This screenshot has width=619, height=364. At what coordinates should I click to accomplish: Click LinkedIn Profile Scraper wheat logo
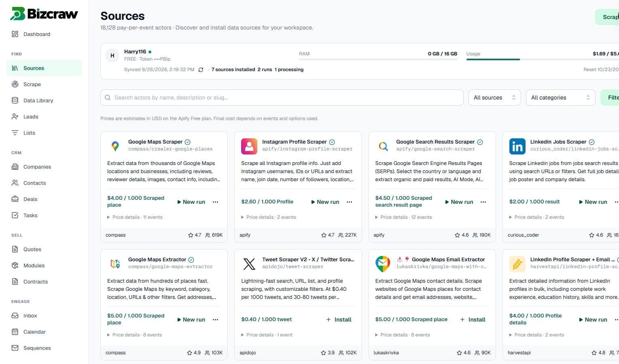click(517, 264)
